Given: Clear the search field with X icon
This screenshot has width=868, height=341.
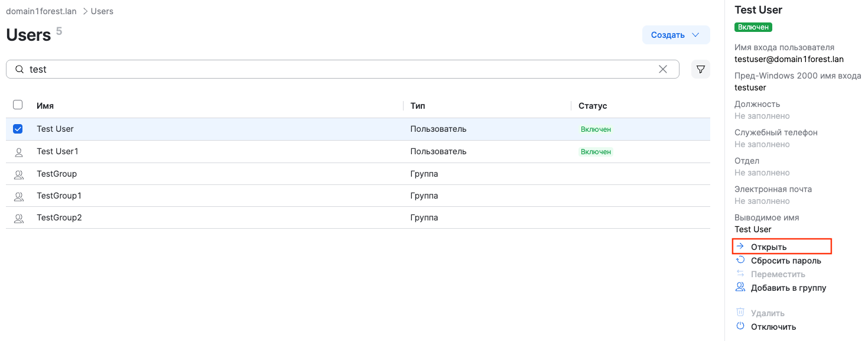Looking at the screenshot, I should [663, 69].
